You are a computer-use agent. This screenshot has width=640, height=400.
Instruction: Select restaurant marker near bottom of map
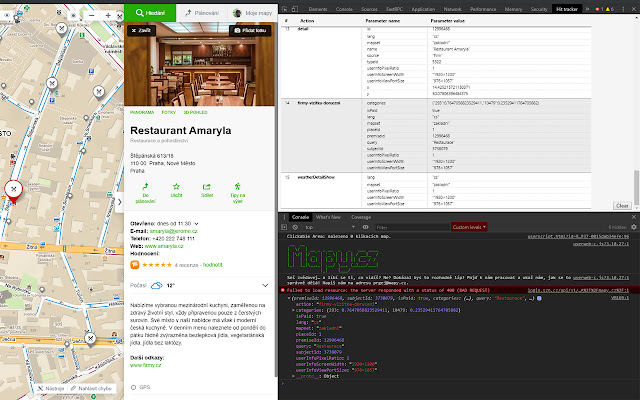pyautogui.click(x=90, y=339)
